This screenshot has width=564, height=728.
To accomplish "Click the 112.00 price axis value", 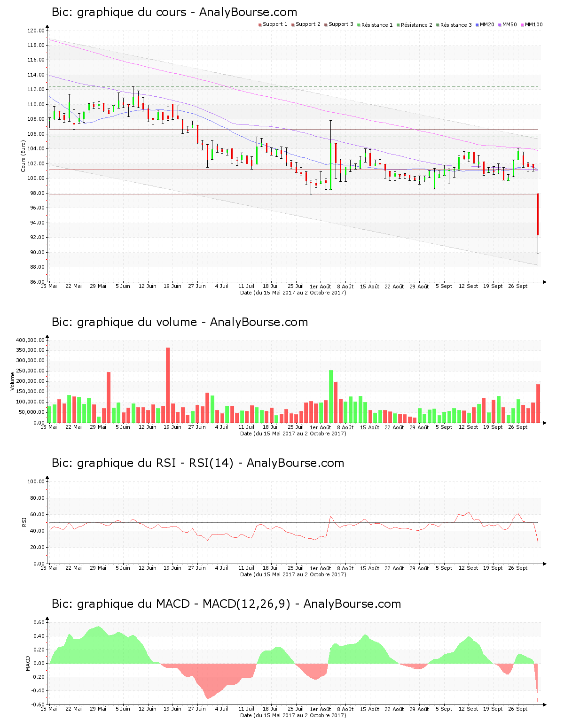I will 36,90.
